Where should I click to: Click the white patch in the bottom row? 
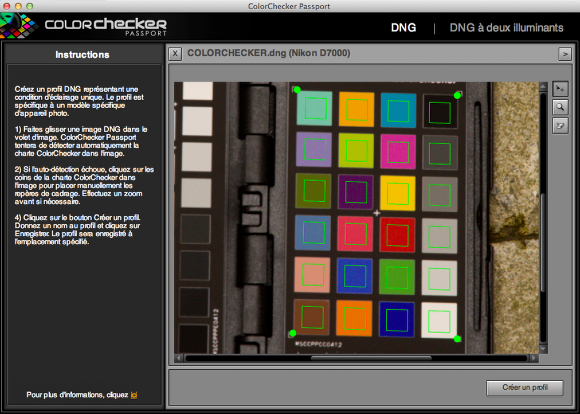(x=439, y=320)
